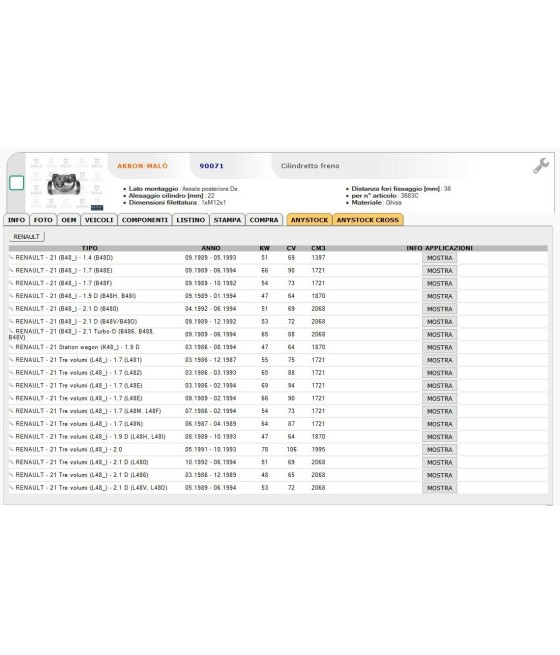Image resolution: width=560 pixels, height=655 pixels.
Task: Tick the checkbox beside the product image
Action: pyautogui.click(x=17, y=183)
